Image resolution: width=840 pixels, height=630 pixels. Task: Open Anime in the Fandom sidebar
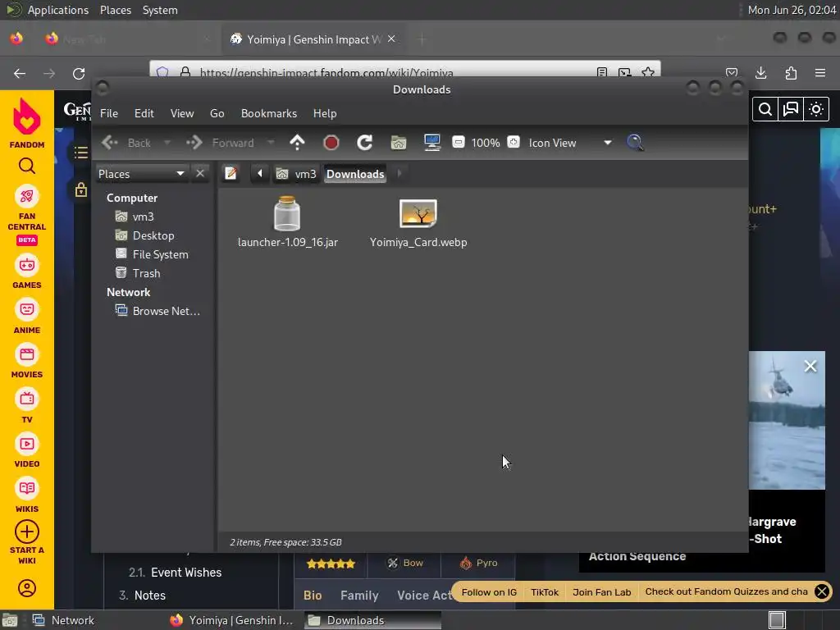pos(27,317)
